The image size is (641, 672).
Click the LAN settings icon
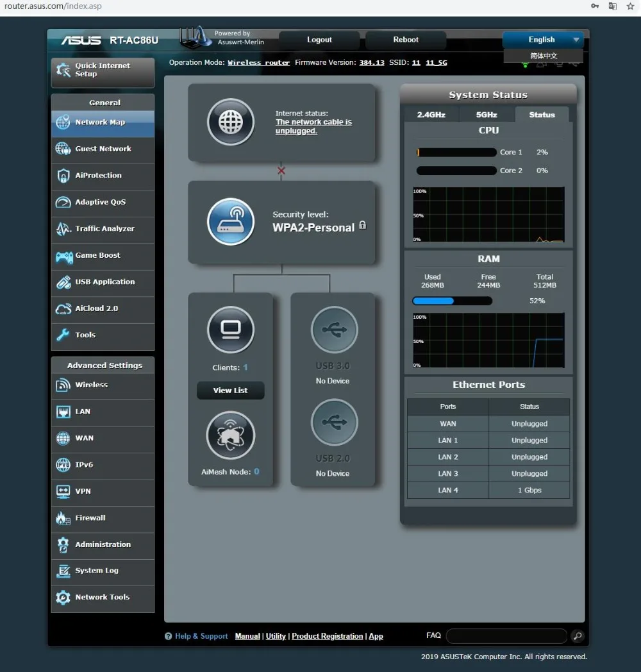(63, 412)
